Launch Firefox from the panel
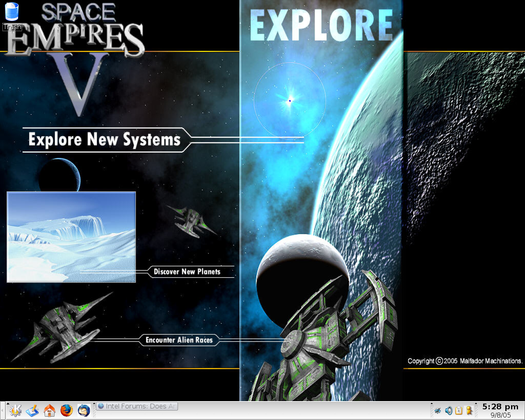The image size is (525, 420). click(x=66, y=410)
